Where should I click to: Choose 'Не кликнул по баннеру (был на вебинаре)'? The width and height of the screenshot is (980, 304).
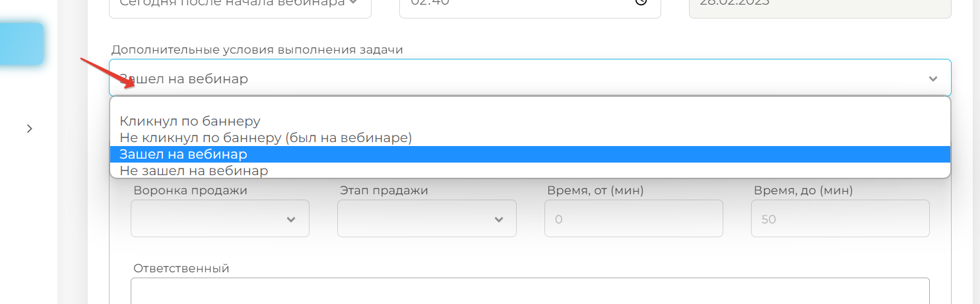tap(265, 137)
